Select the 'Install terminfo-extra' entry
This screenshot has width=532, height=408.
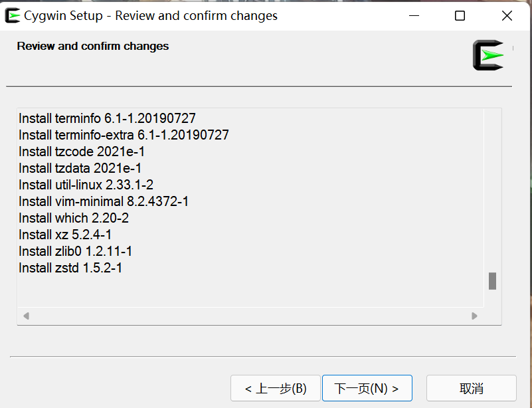coord(122,135)
